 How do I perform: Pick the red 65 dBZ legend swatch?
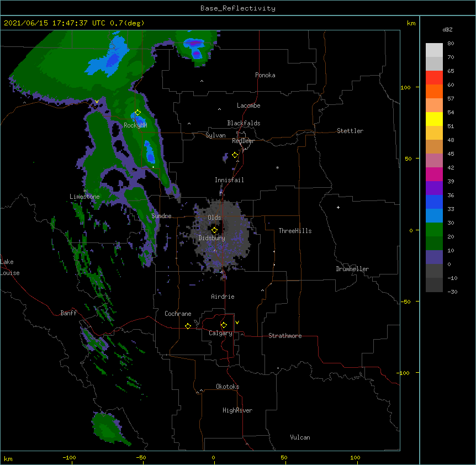(x=434, y=78)
